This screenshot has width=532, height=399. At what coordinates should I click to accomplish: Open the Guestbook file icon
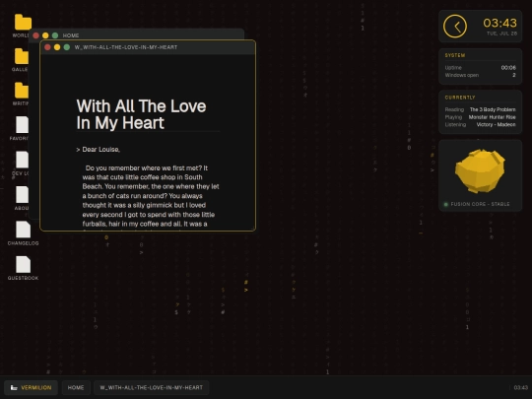pyautogui.click(x=23, y=264)
